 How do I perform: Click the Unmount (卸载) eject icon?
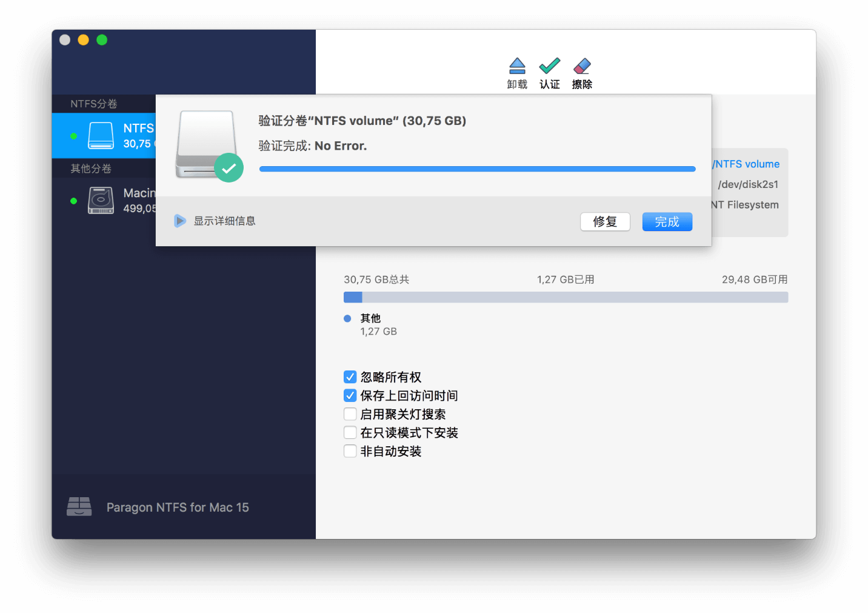517,66
